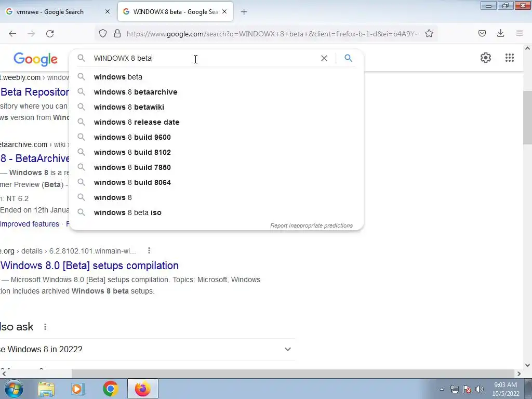Show hidden system tray icons
This screenshot has width=532, height=399.
pyautogui.click(x=442, y=389)
